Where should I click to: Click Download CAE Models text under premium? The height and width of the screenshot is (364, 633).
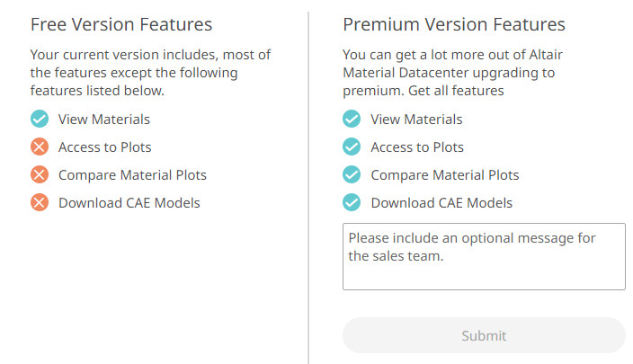441,202
